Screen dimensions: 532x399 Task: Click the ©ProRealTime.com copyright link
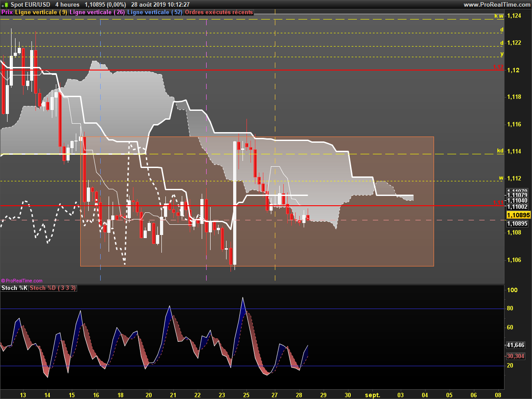pos(22,281)
